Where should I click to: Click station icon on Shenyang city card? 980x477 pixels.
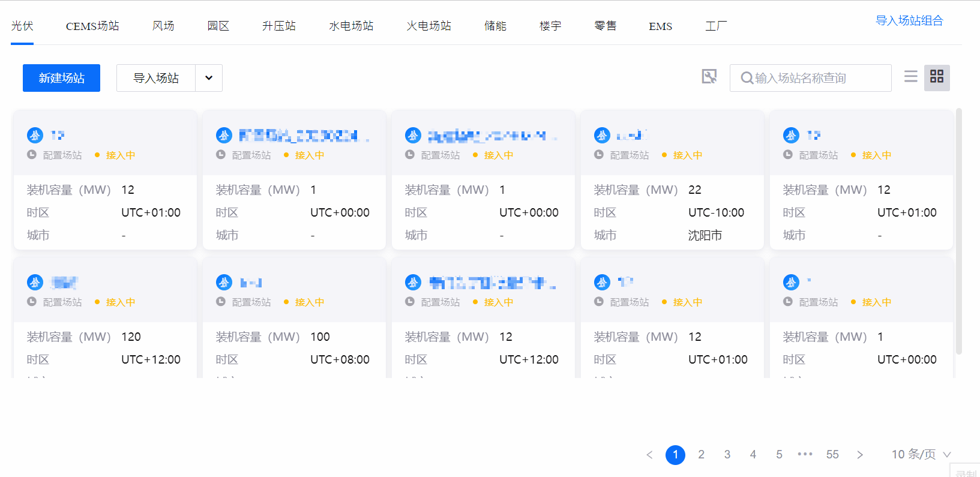(x=602, y=136)
